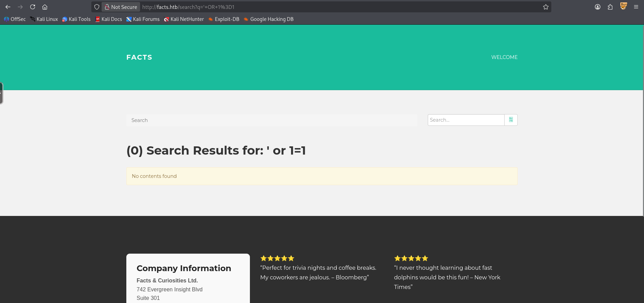Click the tracking protection shield icon
Screen dimensions: 644x303
tap(97, 7)
